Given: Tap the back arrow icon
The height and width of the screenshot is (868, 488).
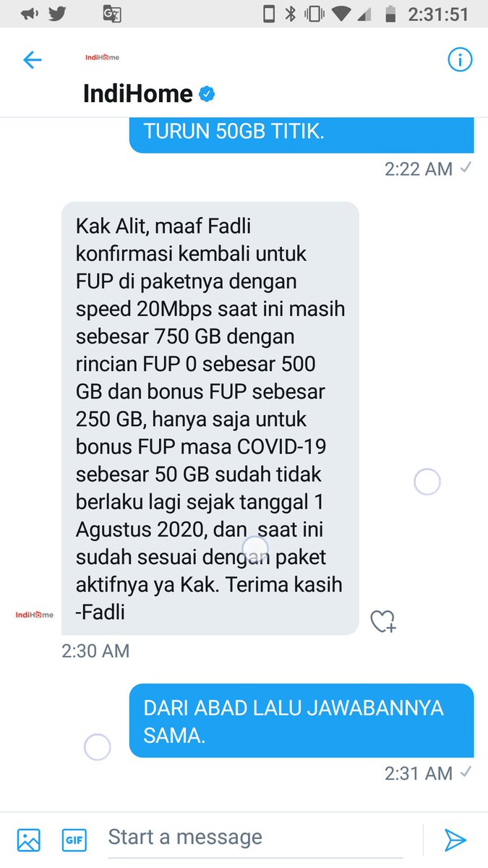Looking at the screenshot, I should (x=33, y=60).
